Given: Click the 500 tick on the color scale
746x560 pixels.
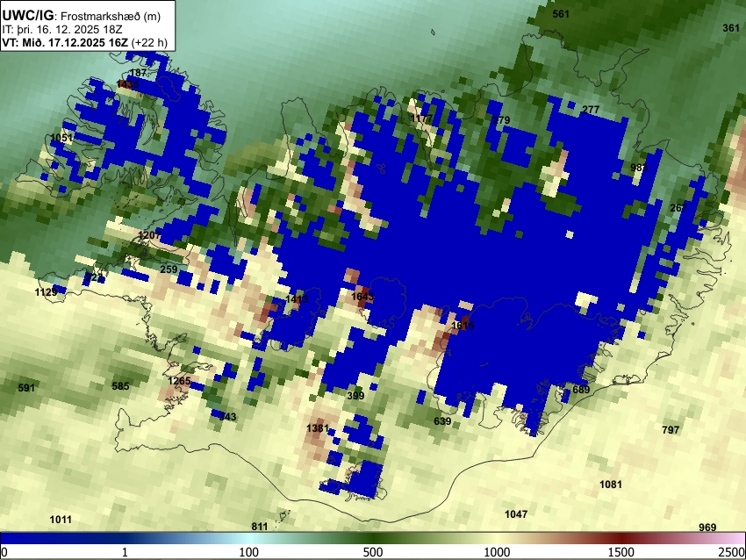Looking at the screenshot, I should [x=373, y=552].
